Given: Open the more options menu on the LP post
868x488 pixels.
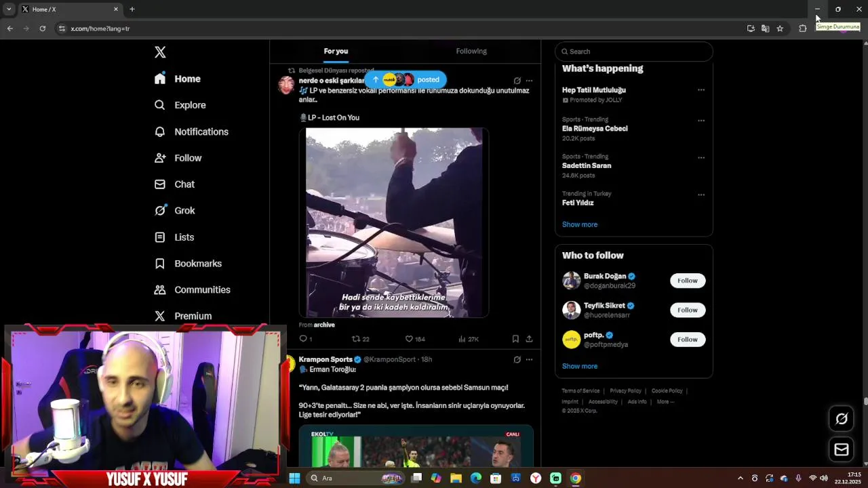Looking at the screenshot, I should [x=530, y=81].
